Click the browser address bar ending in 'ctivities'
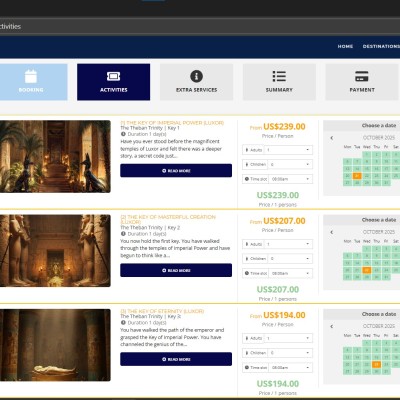 [x=200, y=26]
